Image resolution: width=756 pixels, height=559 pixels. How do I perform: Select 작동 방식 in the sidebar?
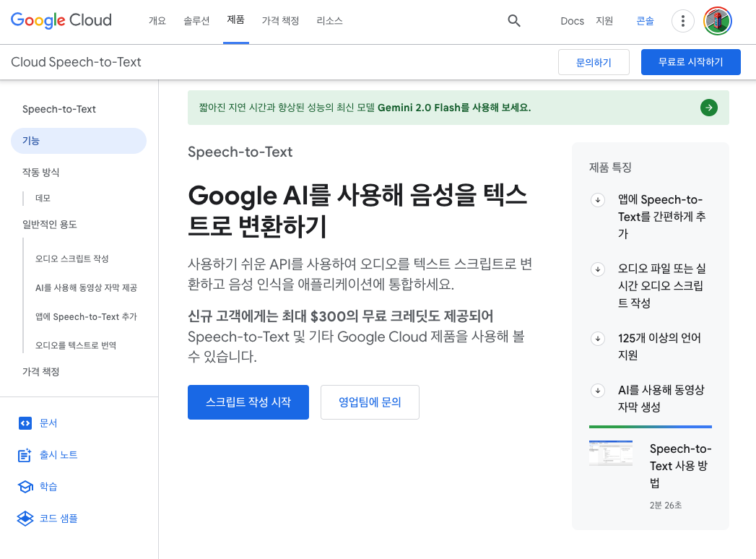coord(40,172)
